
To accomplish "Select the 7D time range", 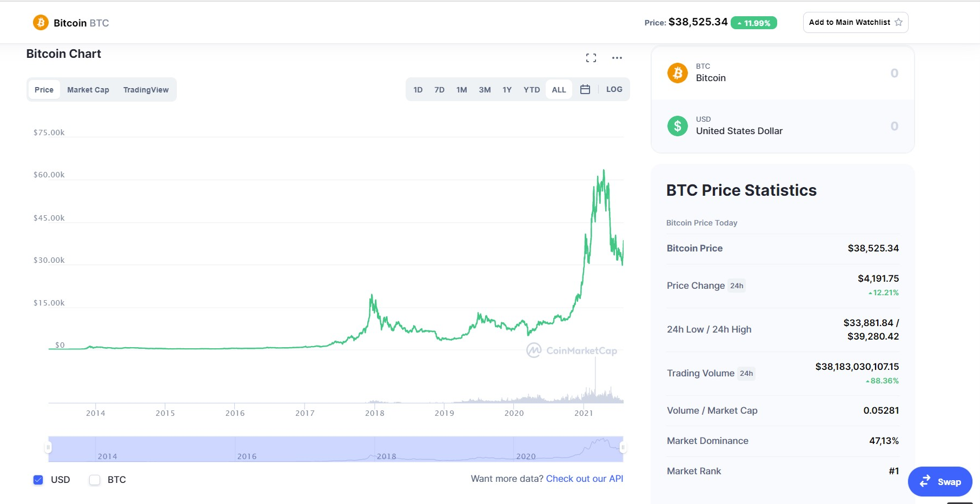I will pos(439,90).
